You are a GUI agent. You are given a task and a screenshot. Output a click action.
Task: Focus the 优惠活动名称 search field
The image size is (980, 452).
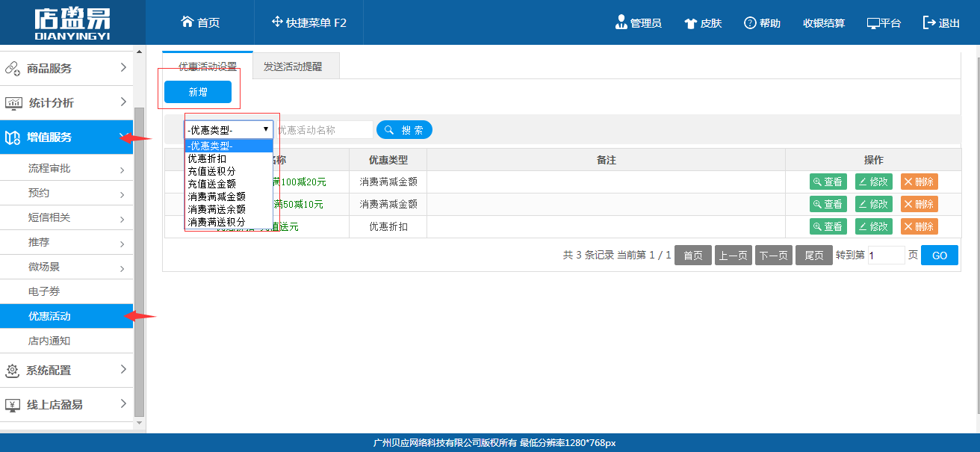click(323, 130)
